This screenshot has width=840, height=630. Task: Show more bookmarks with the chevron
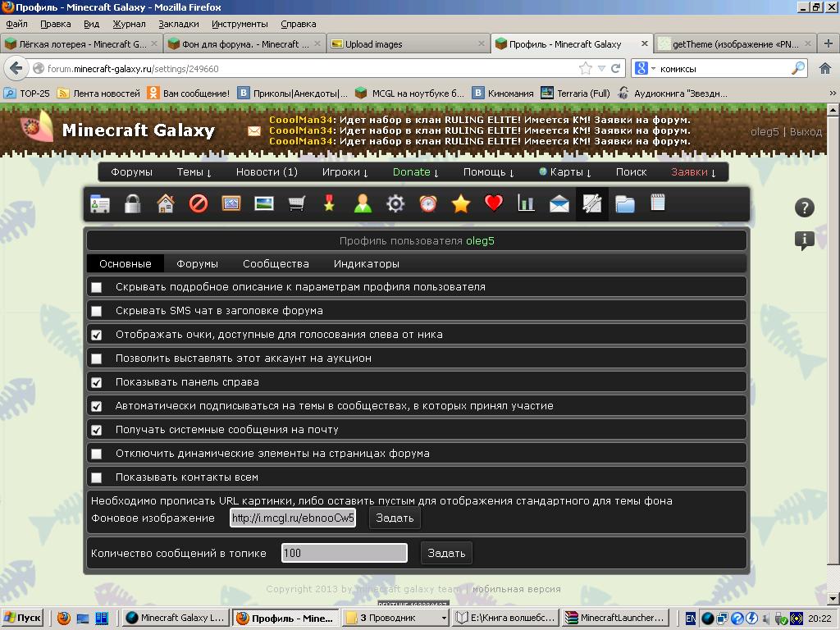pos(833,94)
